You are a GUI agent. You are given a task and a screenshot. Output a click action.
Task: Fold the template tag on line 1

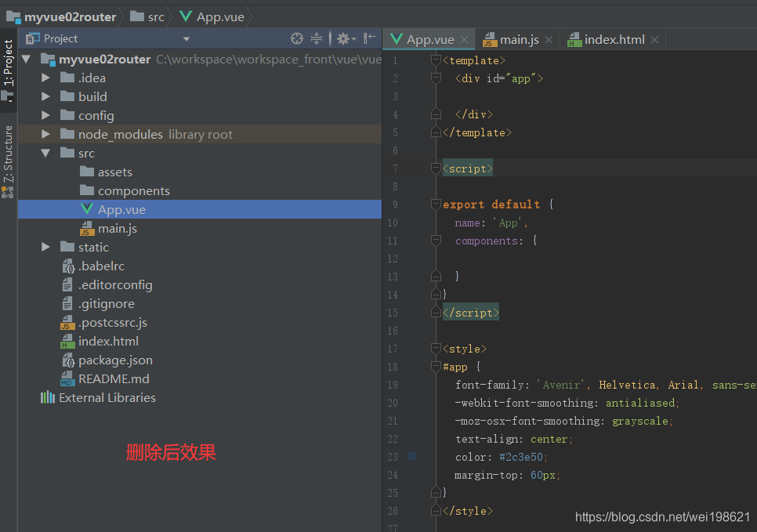pos(436,60)
